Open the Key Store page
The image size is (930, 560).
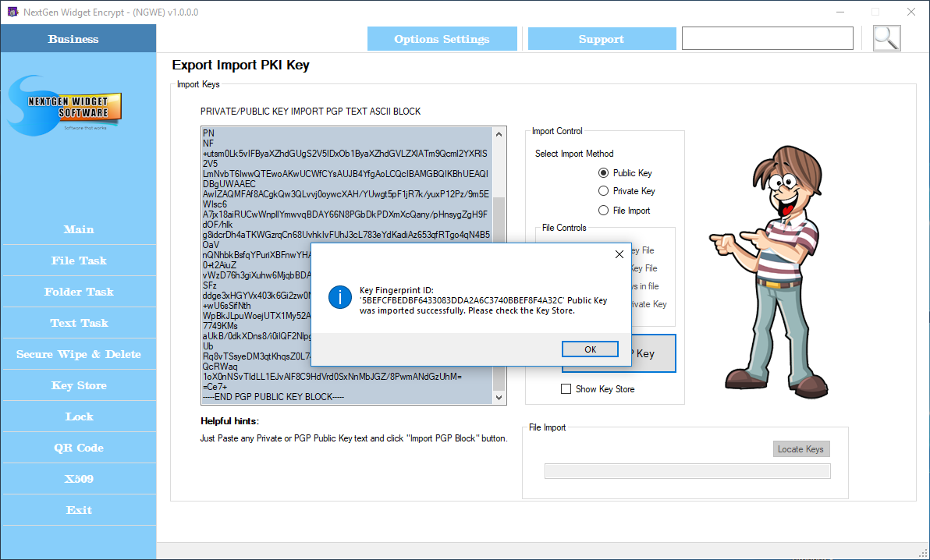79,385
